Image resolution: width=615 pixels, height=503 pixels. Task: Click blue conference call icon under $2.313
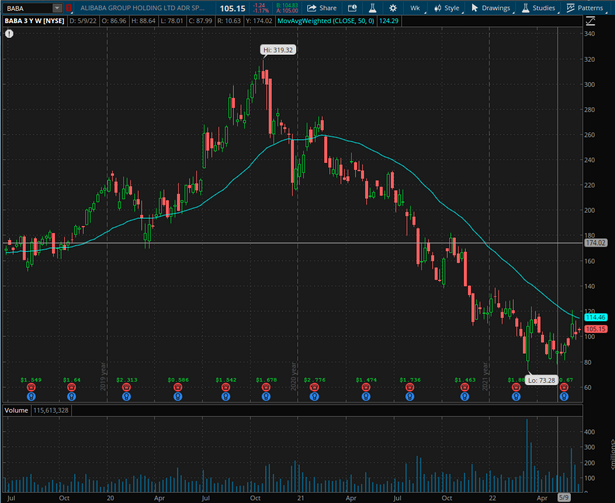click(126, 397)
